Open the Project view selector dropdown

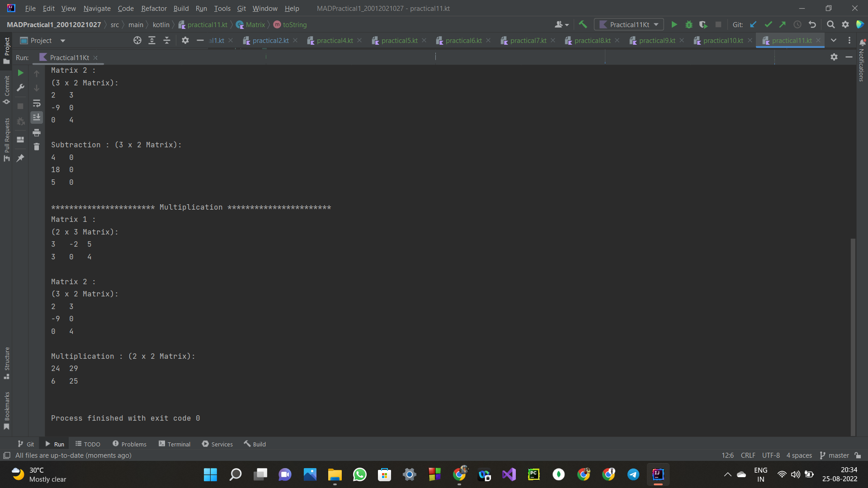[63, 40]
